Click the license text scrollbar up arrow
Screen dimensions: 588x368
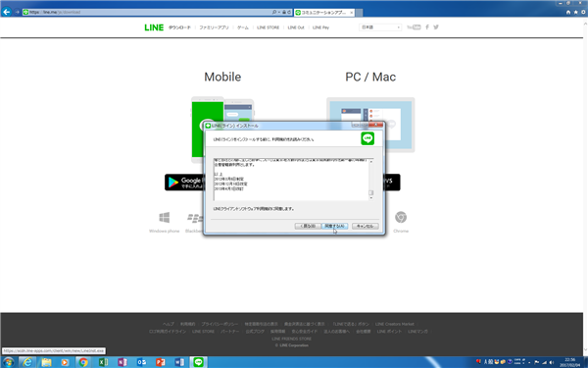[371, 162]
